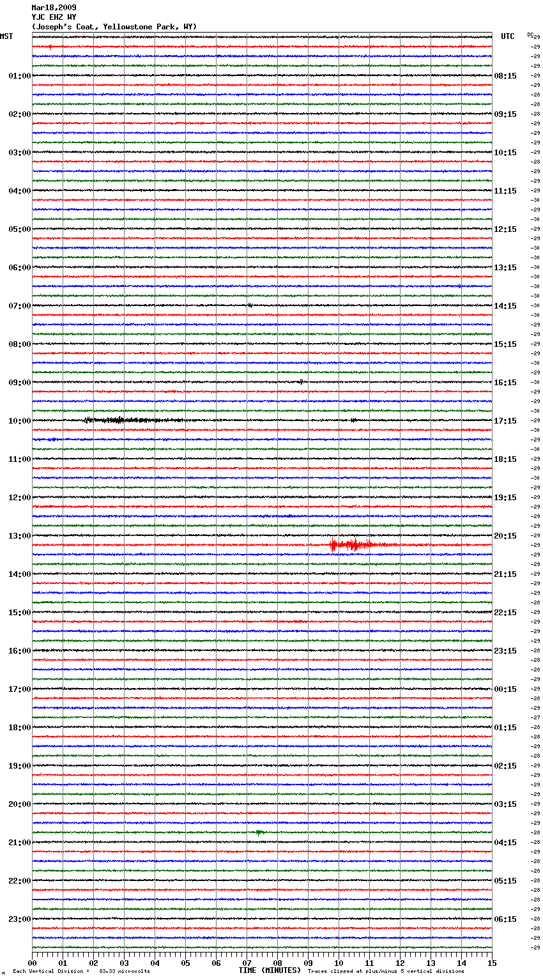Select the 08:00 MST time label
543x980 pixels.
pyautogui.click(x=20, y=344)
